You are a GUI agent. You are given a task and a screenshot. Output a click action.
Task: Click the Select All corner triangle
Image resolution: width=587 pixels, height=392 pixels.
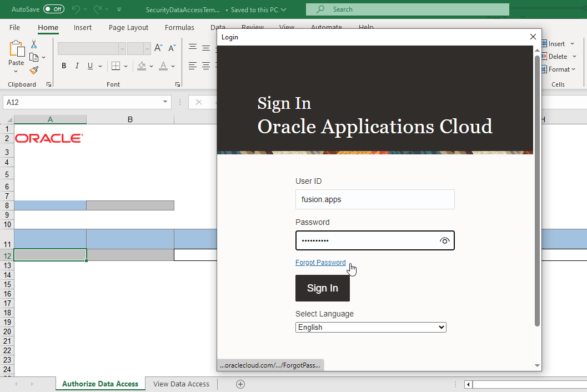tap(10, 120)
